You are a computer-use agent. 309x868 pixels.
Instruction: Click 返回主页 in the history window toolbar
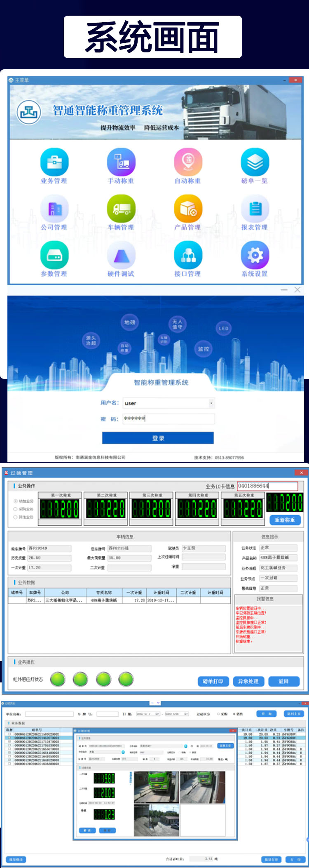[x=294, y=714]
